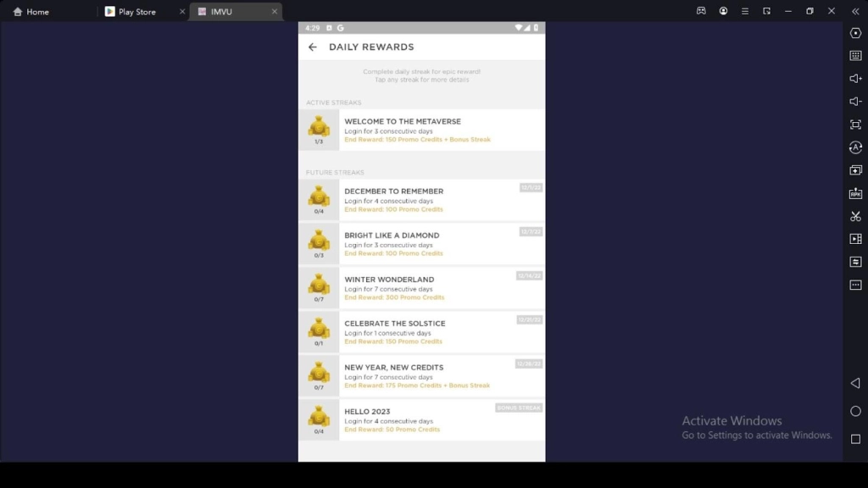The width and height of the screenshot is (868, 488).
Task: Click the Android recents square button
Action: click(855, 440)
